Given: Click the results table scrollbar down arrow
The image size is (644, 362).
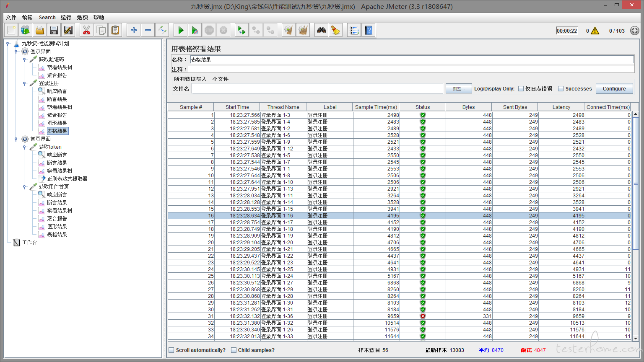Looking at the screenshot, I should tap(635, 338).
